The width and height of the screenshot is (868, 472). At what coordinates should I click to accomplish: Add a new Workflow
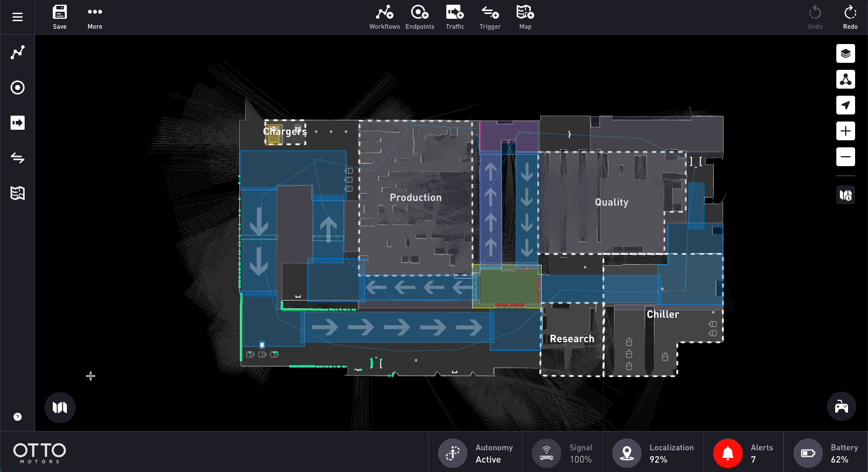click(x=385, y=17)
